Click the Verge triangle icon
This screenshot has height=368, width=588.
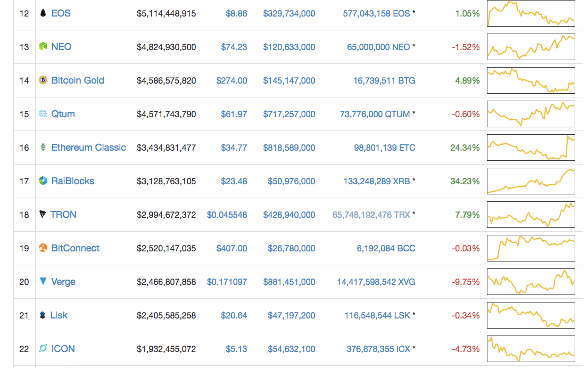pos(43,281)
